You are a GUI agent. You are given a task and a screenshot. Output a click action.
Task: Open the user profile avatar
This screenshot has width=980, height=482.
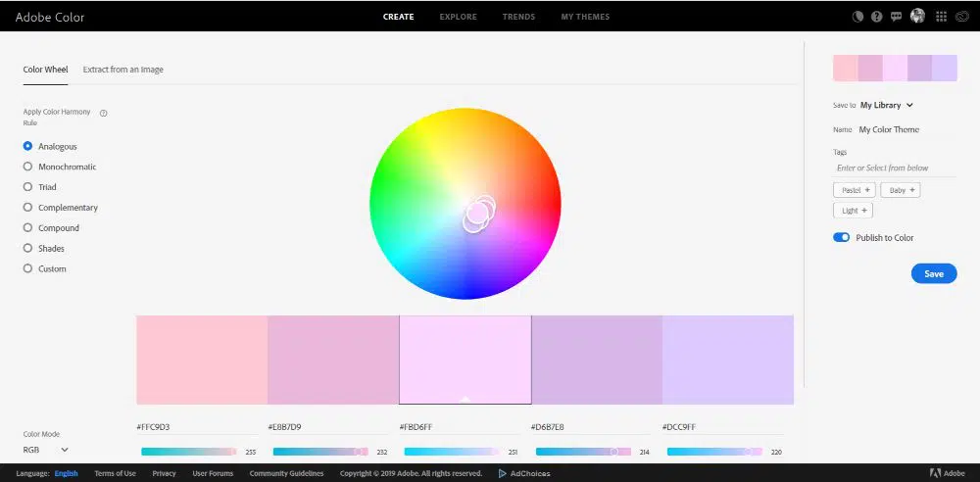[917, 16]
